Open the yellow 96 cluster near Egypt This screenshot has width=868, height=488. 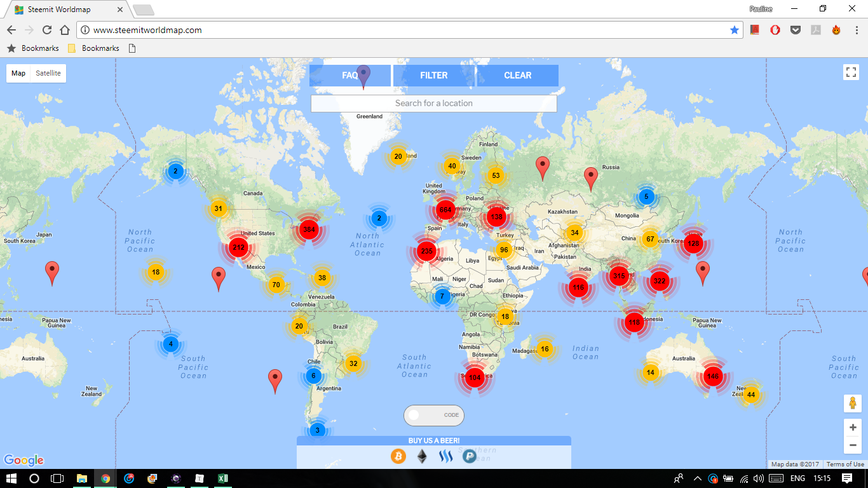coord(504,250)
